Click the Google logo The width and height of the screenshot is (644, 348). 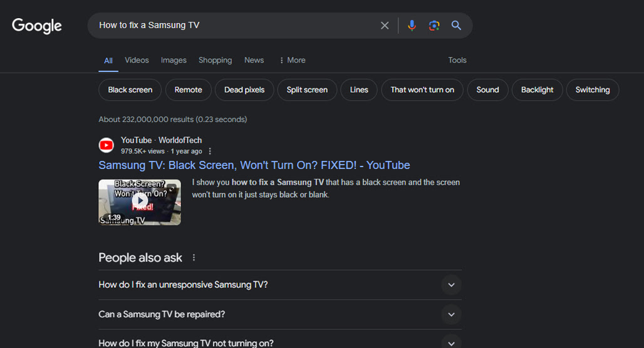[36, 26]
